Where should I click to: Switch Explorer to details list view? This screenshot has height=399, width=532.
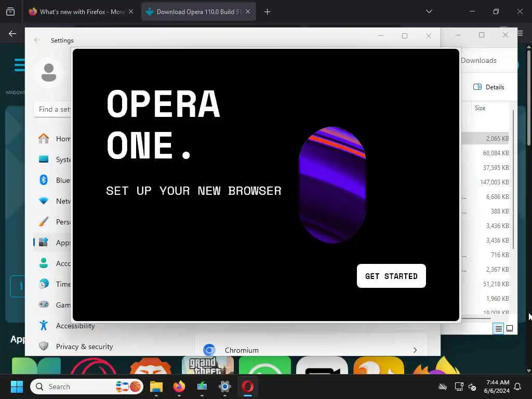coord(498,328)
